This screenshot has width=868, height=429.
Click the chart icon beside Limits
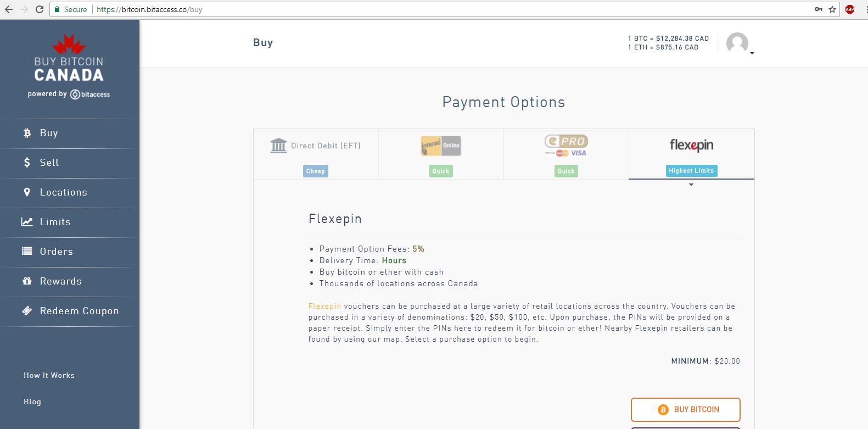(x=27, y=222)
